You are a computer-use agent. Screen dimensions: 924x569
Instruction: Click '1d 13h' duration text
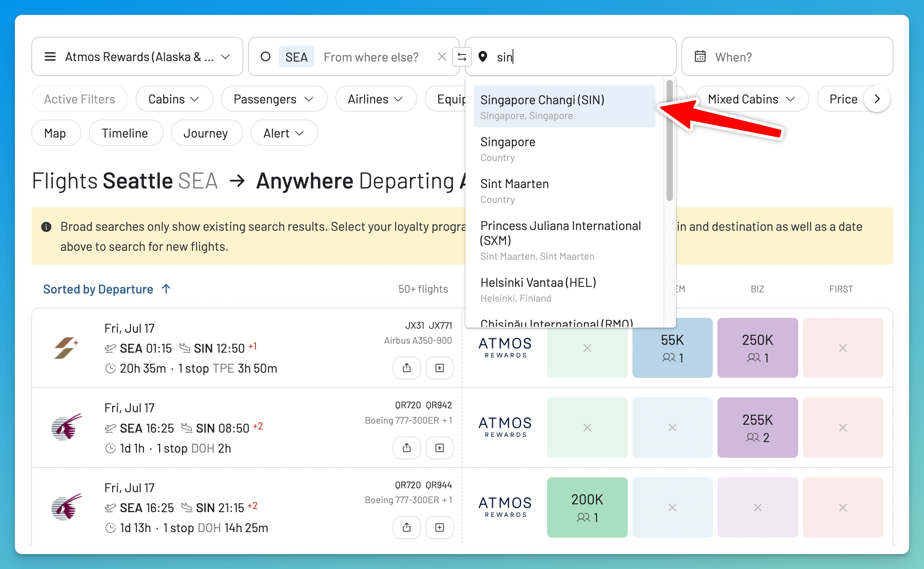135,528
